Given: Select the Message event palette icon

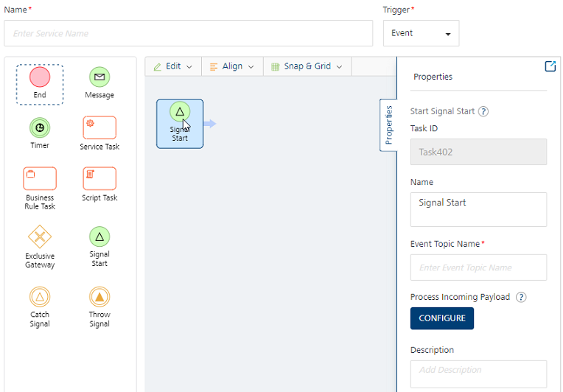Looking at the screenshot, I should 99,77.
